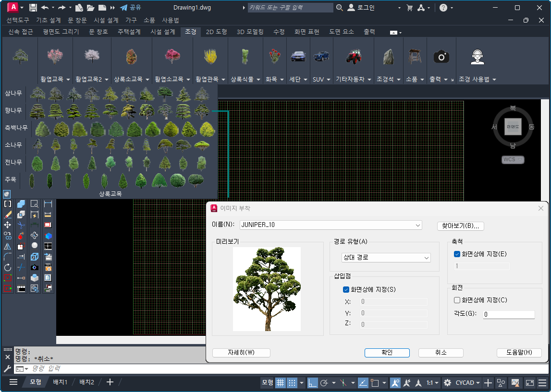This screenshot has height=392, width=551.
Task: Uncheck scale specify on-screen checkbox
Action: point(457,254)
